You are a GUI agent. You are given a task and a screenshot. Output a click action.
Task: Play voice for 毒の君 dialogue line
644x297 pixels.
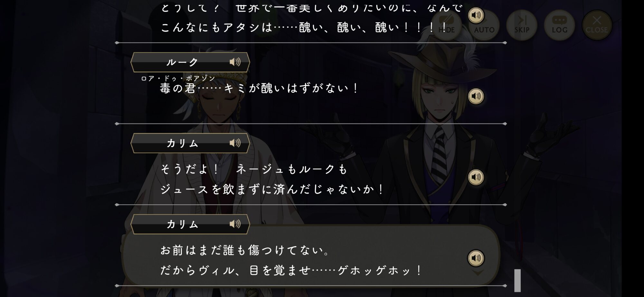pos(476,96)
